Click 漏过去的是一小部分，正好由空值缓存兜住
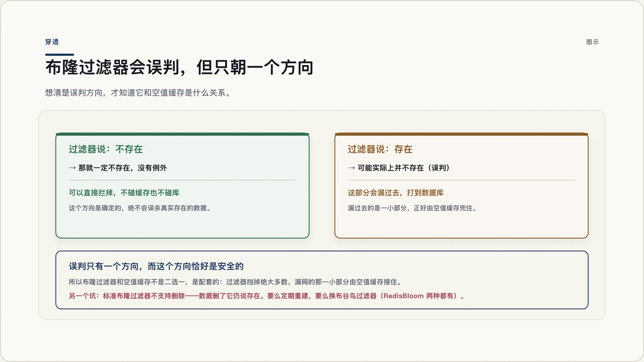The image size is (644, 362). click(412, 208)
